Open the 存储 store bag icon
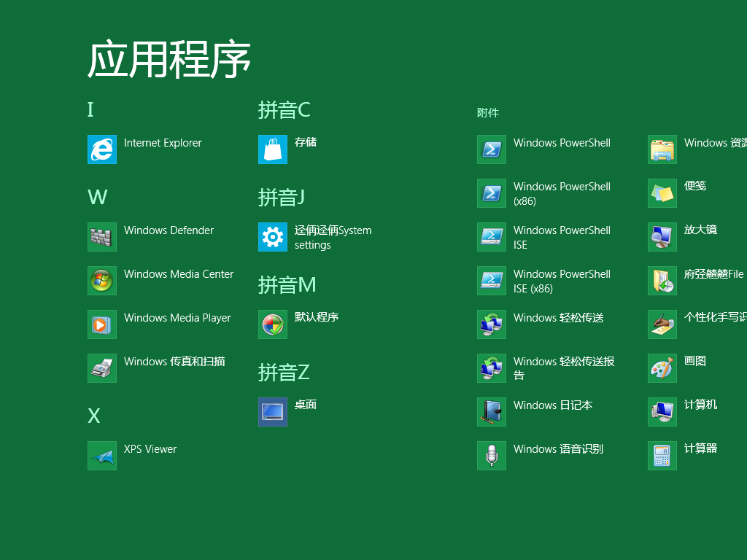The height and width of the screenshot is (560, 747). 273,149
